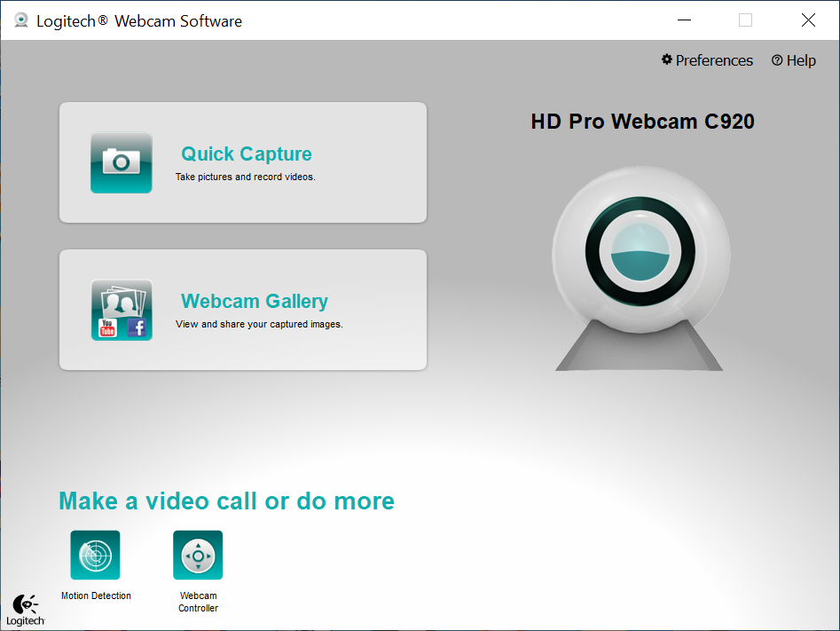Click the Webcam Gallery title text
This screenshot has height=631, width=840.
(255, 301)
